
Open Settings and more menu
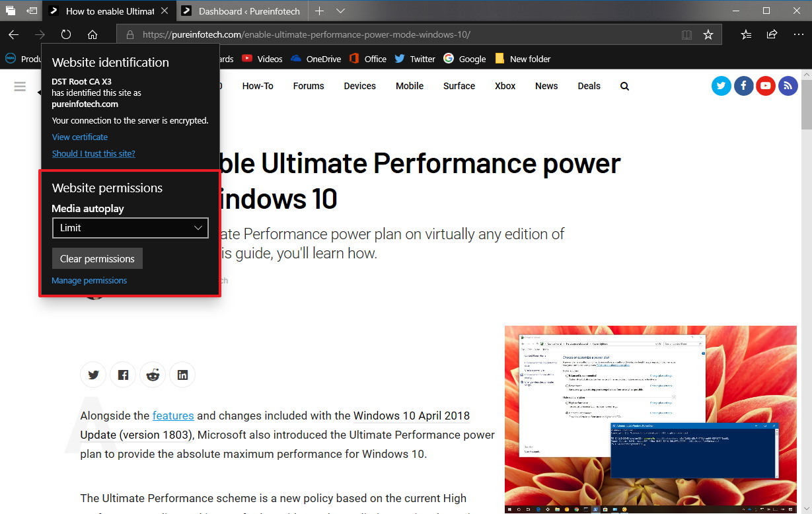[x=798, y=34]
